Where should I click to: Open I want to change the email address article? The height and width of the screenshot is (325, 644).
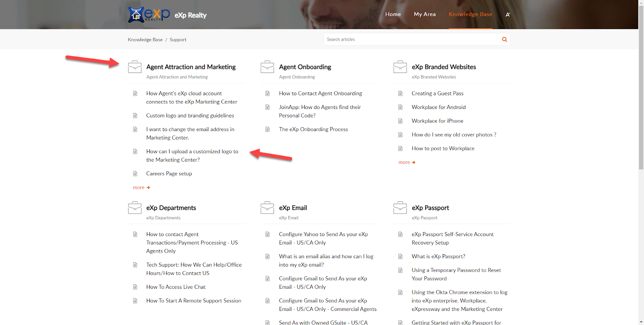coord(190,133)
